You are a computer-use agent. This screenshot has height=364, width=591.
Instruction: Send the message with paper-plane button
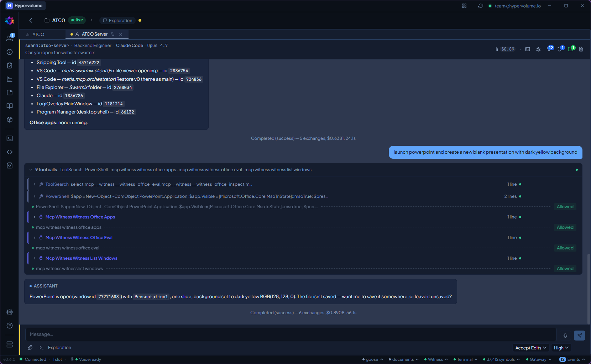pyautogui.click(x=580, y=336)
